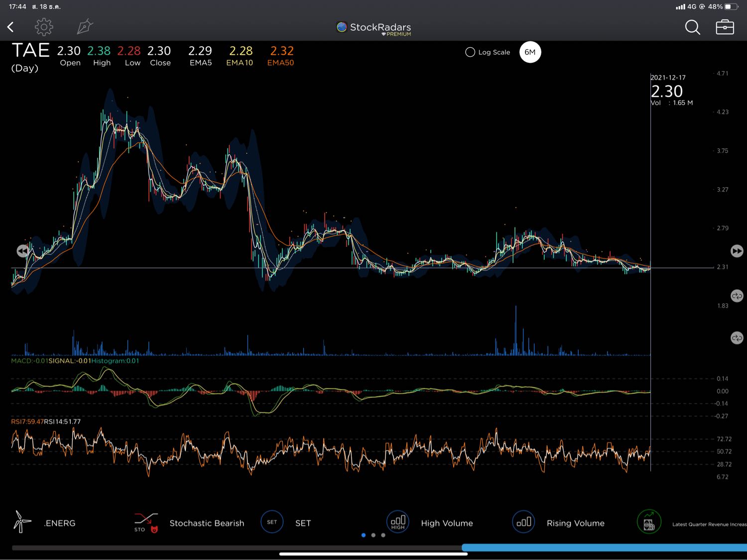Screen dimensions: 747x560
Task: Tap the Stochastic Bearish signal icon
Action: 146,523
